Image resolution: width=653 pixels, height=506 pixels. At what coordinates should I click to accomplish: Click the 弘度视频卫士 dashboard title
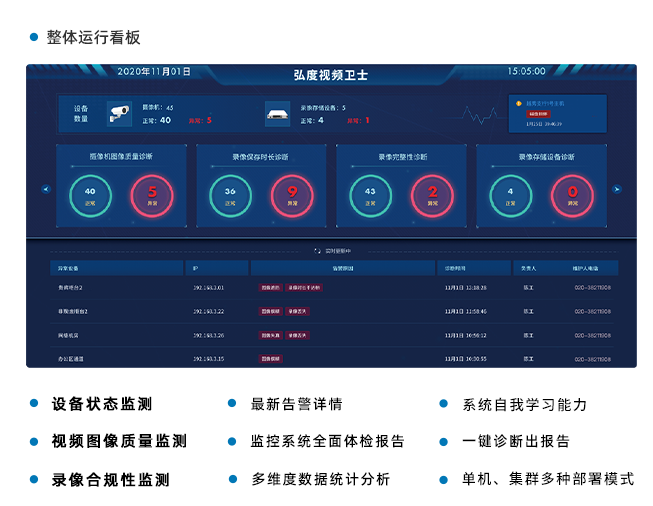tap(331, 75)
